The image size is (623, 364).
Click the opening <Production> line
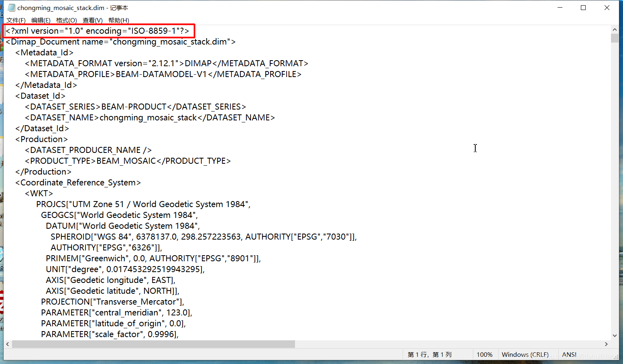tap(41, 139)
